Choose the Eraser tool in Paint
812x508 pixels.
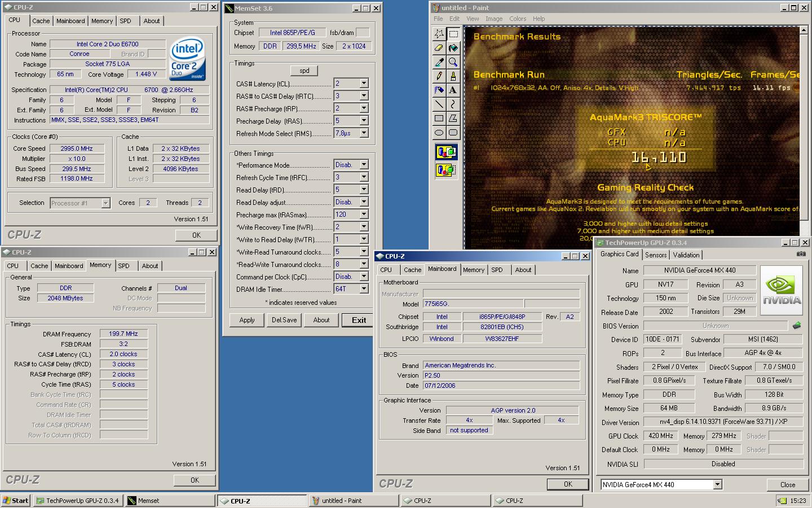[439, 48]
